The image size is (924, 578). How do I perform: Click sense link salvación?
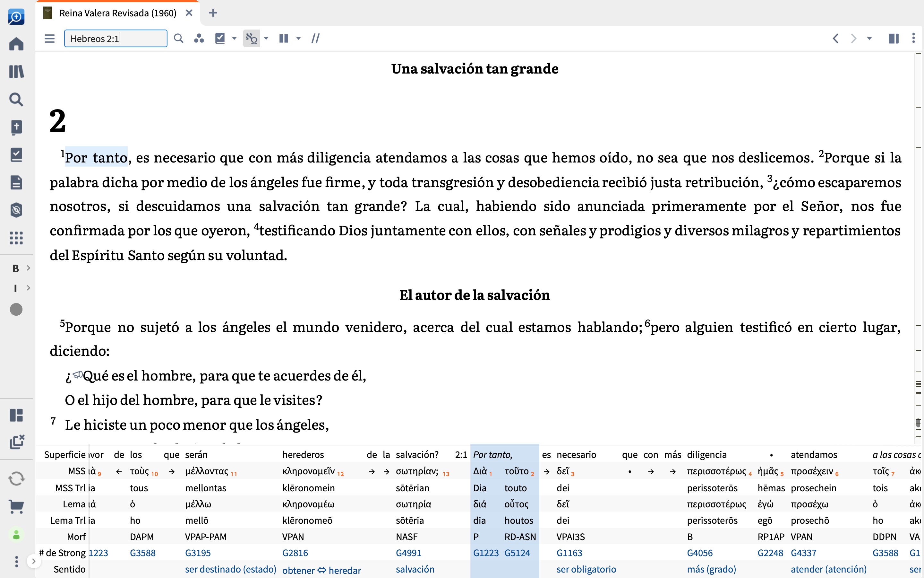pos(415,569)
